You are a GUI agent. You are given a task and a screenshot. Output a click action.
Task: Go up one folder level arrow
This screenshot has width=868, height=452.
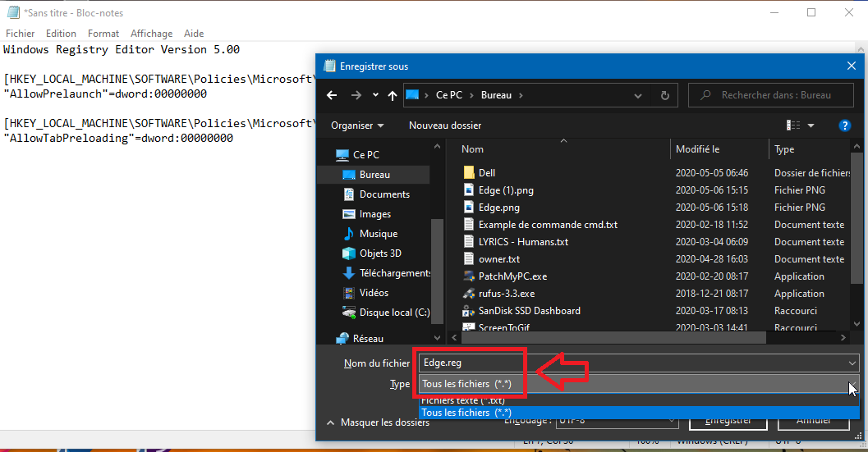click(393, 95)
